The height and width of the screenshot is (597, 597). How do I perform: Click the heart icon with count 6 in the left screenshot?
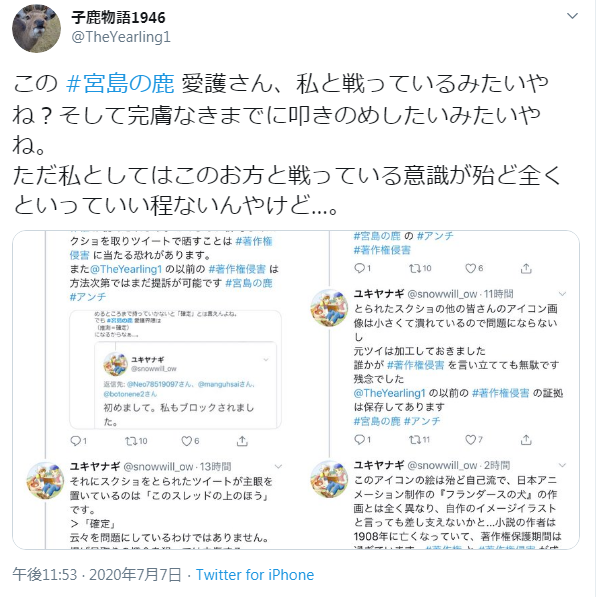[187, 441]
